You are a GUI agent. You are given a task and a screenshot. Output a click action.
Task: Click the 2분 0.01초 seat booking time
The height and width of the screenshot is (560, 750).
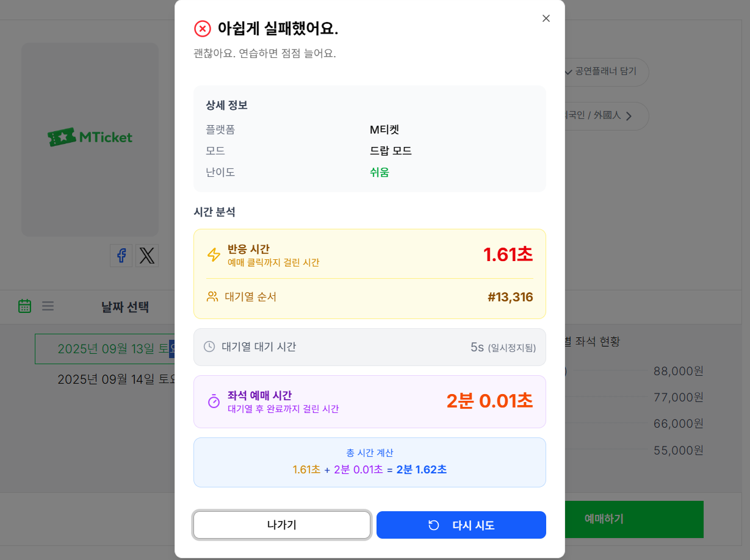[489, 401]
